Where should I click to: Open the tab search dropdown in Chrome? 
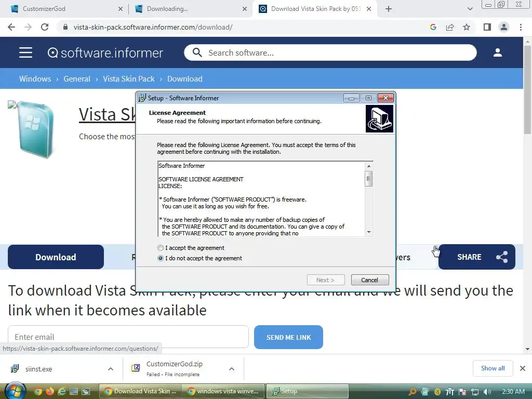tap(470, 9)
